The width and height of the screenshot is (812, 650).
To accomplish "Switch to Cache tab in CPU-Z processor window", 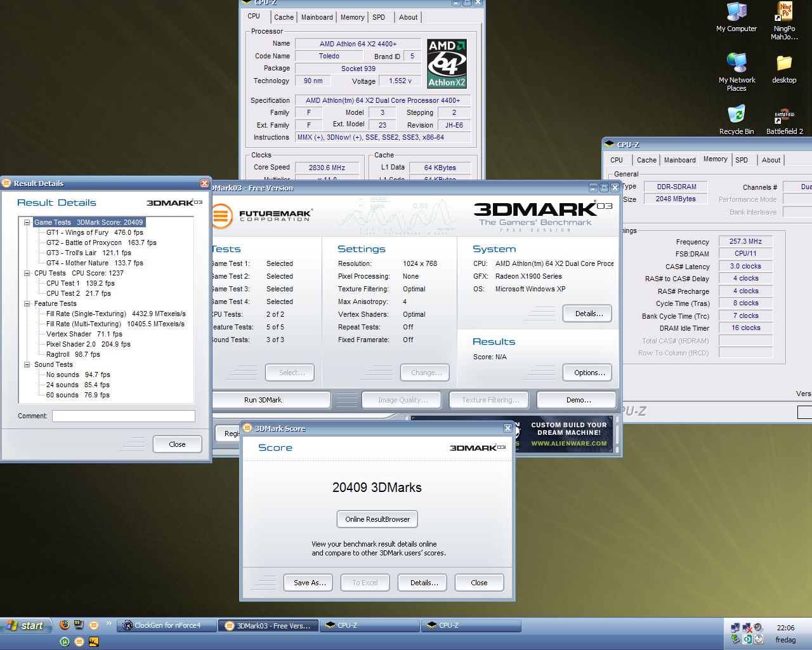I will [284, 17].
